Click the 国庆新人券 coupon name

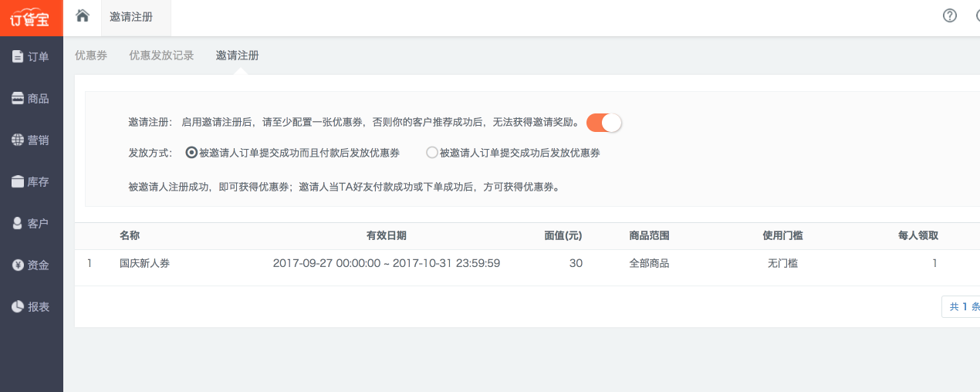(145, 263)
